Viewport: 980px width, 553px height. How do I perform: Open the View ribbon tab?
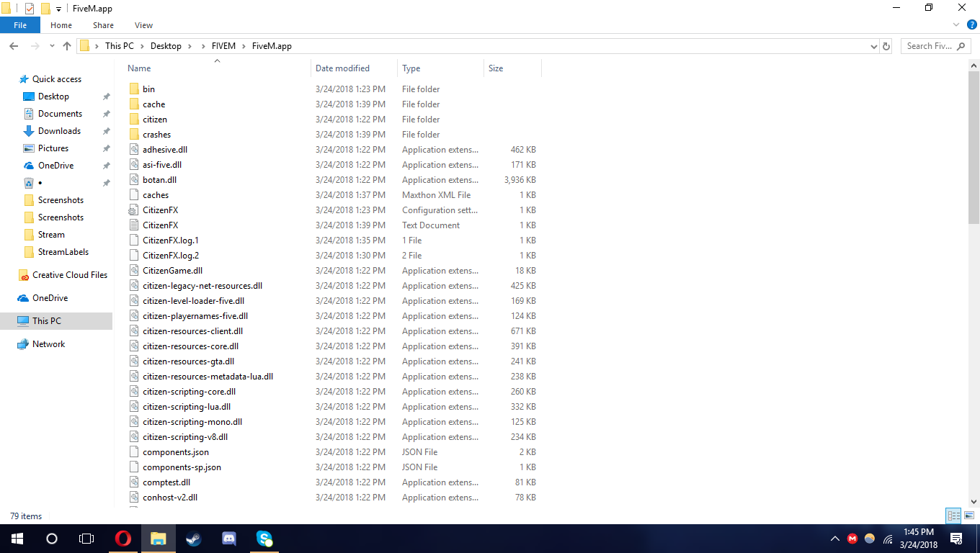pos(143,25)
